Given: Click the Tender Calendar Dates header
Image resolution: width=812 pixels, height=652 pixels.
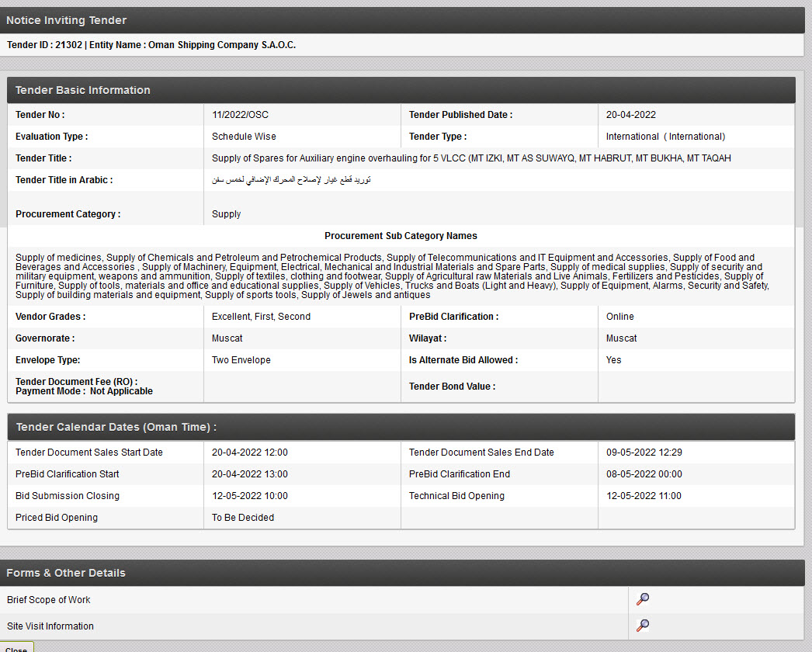Looking at the screenshot, I should (x=116, y=427).
